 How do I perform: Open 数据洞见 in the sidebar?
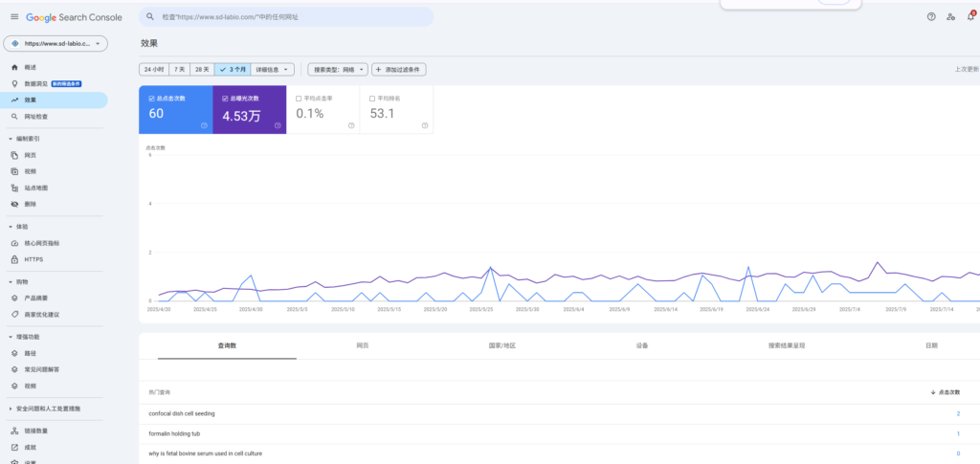[x=38, y=84]
